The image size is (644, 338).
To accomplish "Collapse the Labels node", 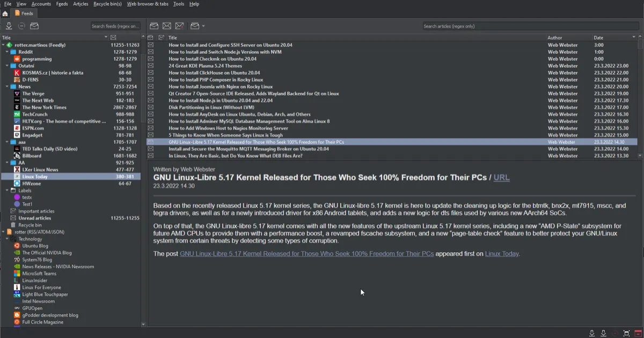I will click(x=6, y=190).
